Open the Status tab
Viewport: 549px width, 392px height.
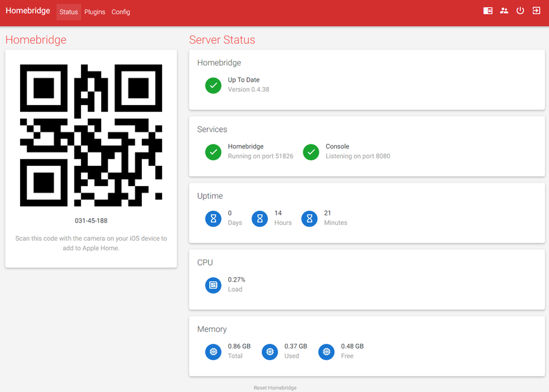[68, 12]
